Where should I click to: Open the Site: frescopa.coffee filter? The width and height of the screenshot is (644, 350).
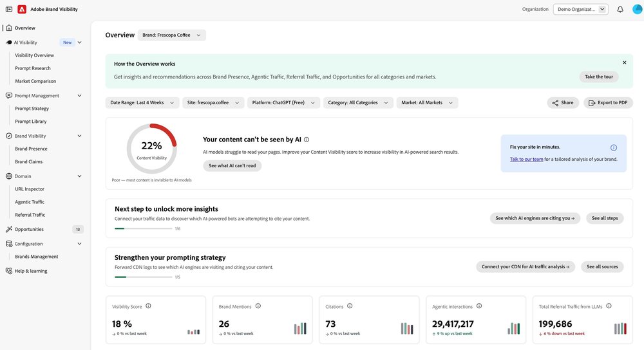[x=213, y=102]
